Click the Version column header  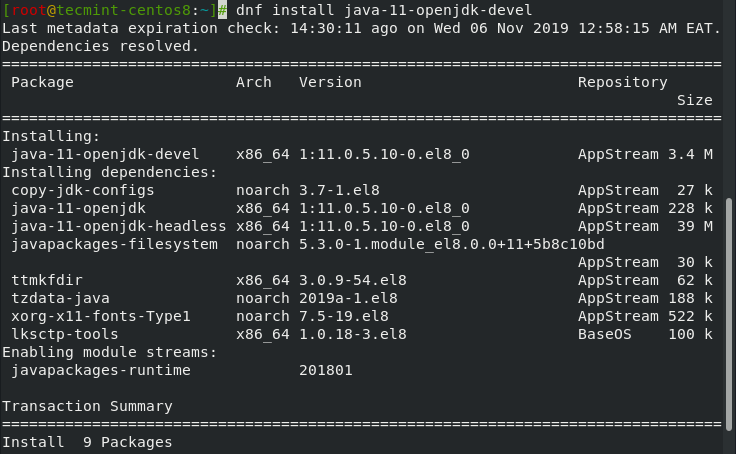330,82
